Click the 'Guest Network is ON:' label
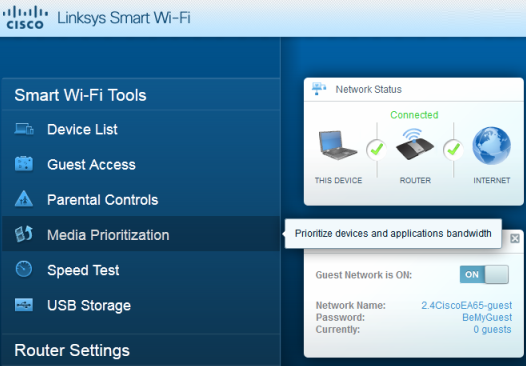This screenshot has width=526, height=366. coord(364,275)
